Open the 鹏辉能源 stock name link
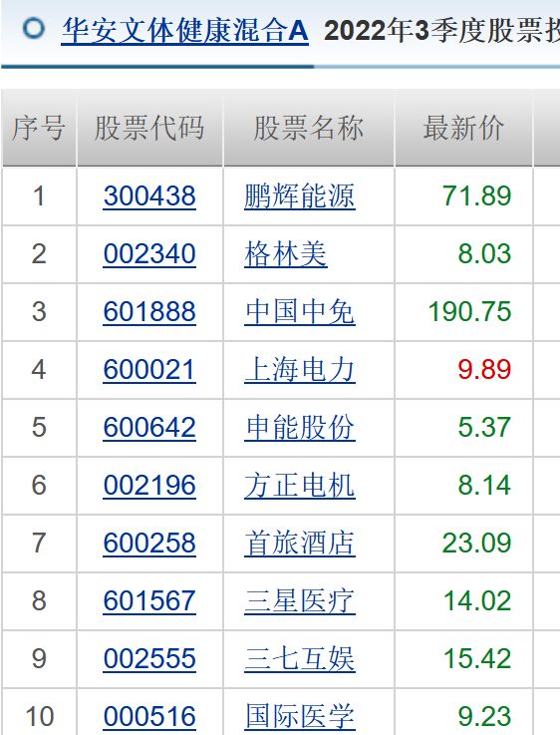The height and width of the screenshot is (735, 560). pyautogui.click(x=300, y=195)
